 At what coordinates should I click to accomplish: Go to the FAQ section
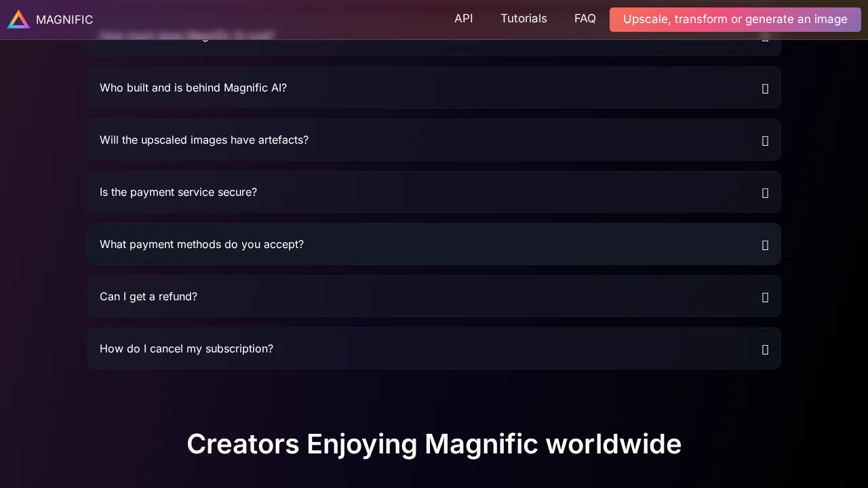[x=585, y=18]
